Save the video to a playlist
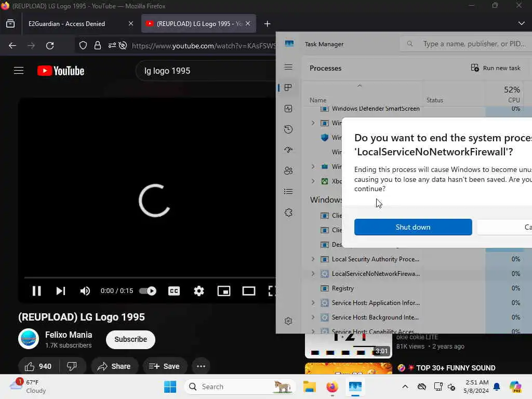532x399 pixels. 164,366
